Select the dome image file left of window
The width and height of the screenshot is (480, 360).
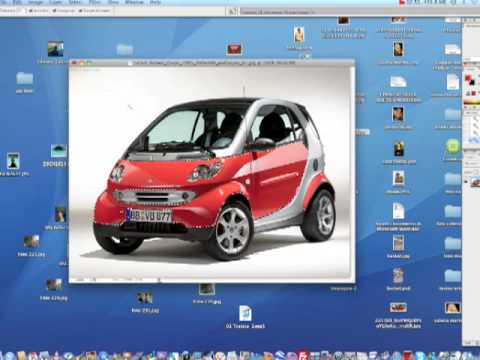pyautogui.click(x=59, y=151)
